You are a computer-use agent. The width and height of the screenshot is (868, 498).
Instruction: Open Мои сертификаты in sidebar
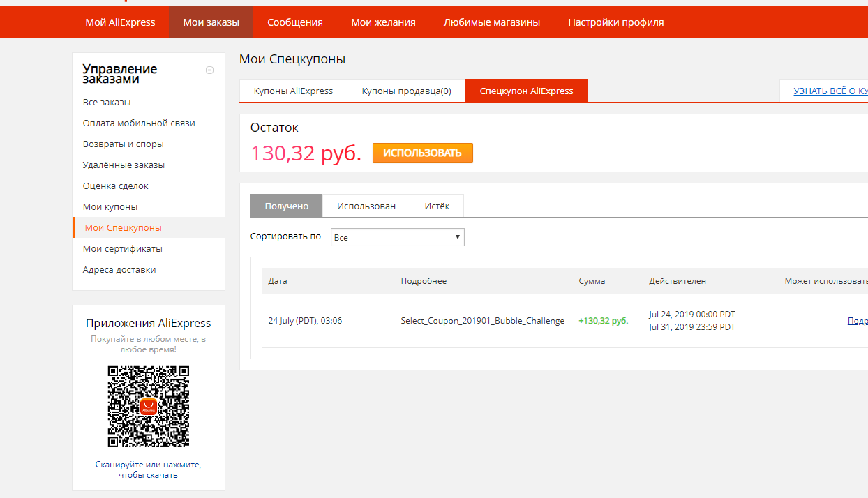click(x=123, y=249)
